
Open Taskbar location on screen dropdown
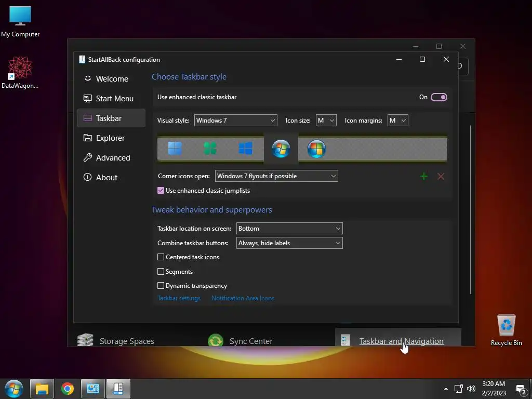pyautogui.click(x=289, y=229)
